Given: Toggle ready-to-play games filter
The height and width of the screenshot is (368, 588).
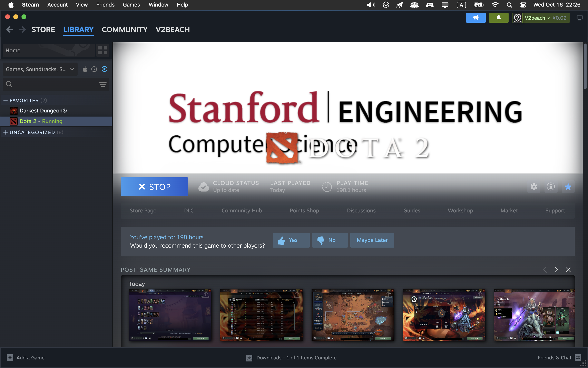Looking at the screenshot, I should coord(105,69).
